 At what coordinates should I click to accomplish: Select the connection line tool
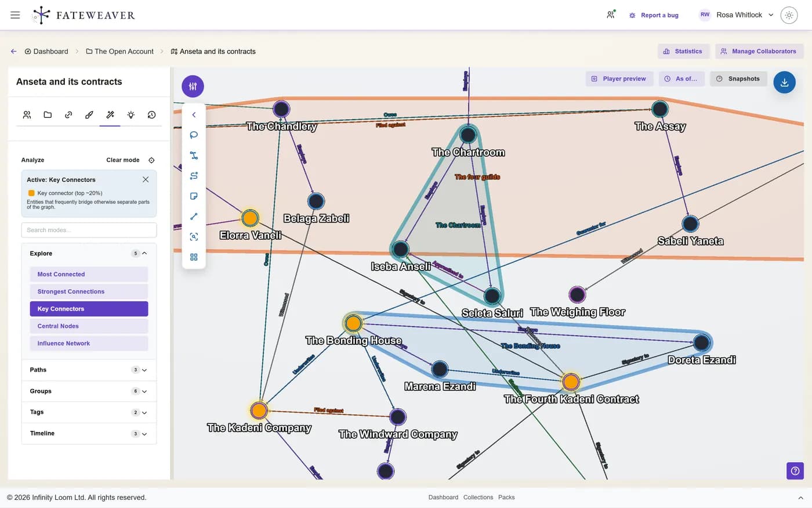tap(194, 217)
